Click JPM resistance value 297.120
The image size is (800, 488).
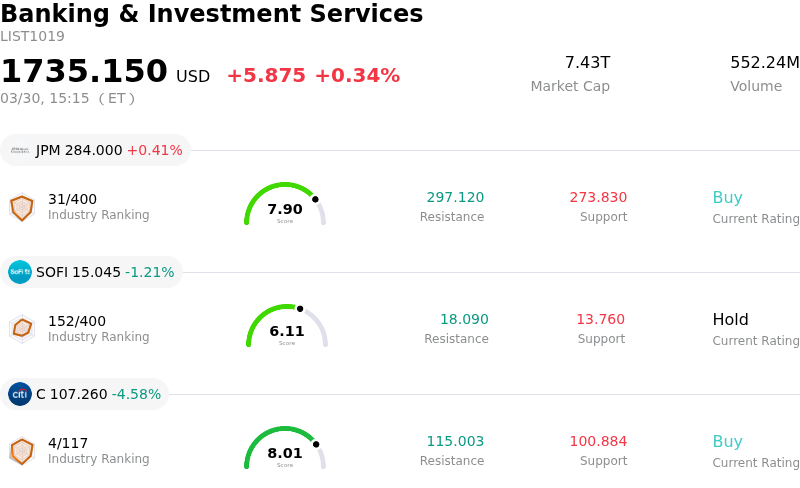tap(455, 198)
